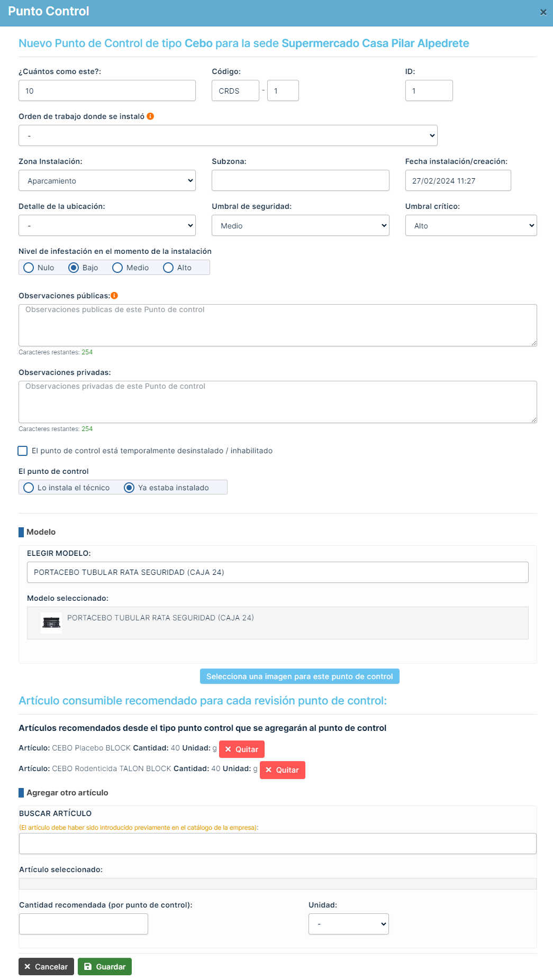Open the Unidad dropdown
Image resolution: width=553 pixels, height=980 pixels.
pyautogui.click(x=348, y=924)
